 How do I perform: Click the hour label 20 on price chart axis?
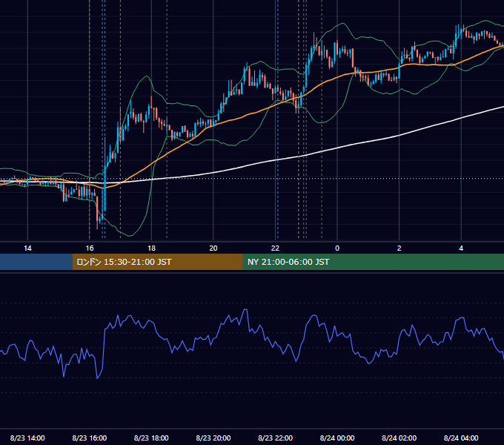pyautogui.click(x=213, y=248)
